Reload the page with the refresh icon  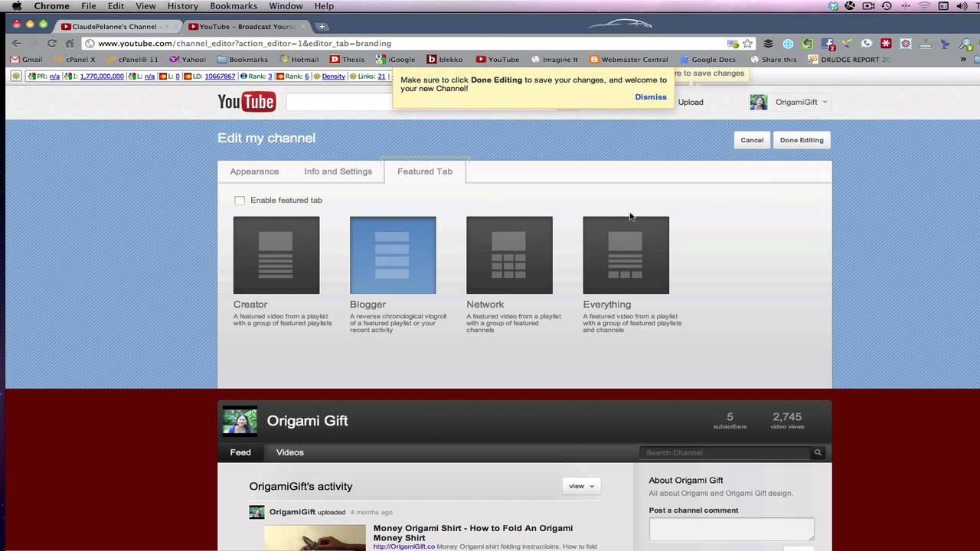[x=52, y=44]
